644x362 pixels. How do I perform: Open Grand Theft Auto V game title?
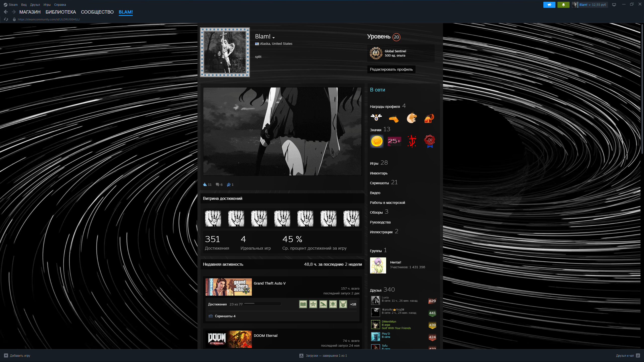[270, 283]
